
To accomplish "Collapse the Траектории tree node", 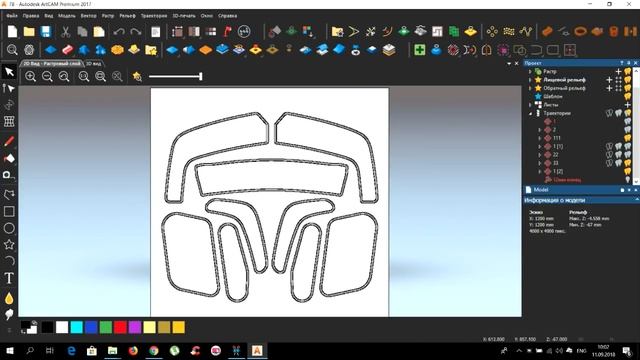I will [x=531, y=113].
